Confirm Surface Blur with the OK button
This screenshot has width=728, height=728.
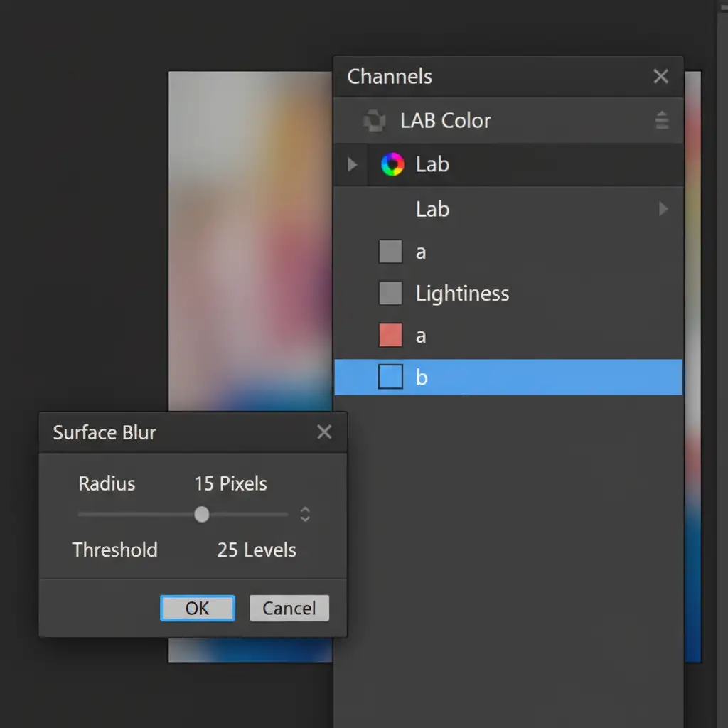[x=198, y=609]
